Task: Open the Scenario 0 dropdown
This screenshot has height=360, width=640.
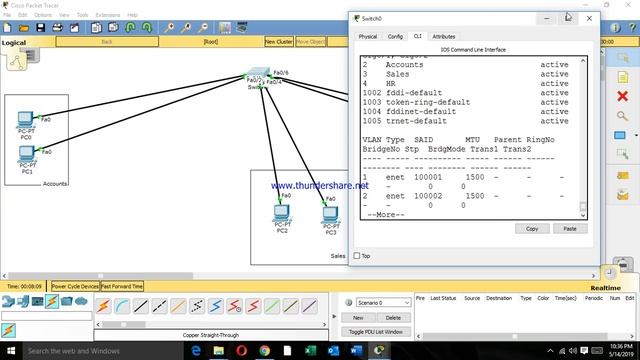Action: [x=383, y=302]
